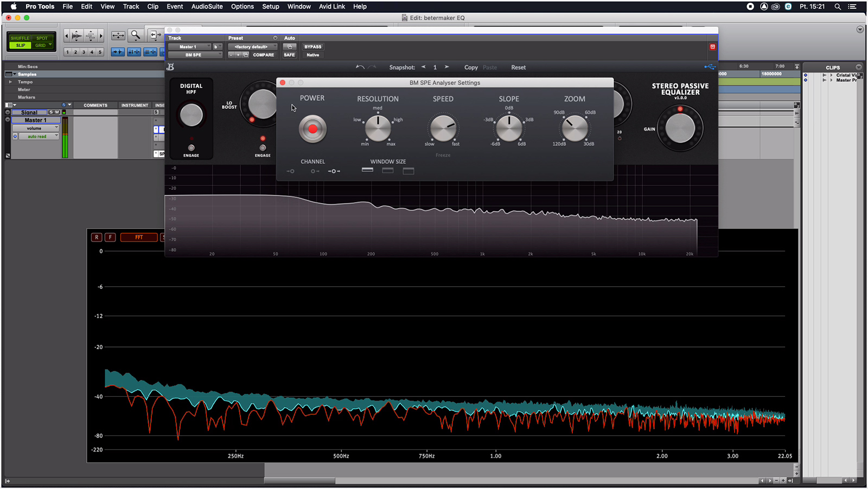Select small window size icon
Screen dimensions: 868x489
(x=367, y=170)
